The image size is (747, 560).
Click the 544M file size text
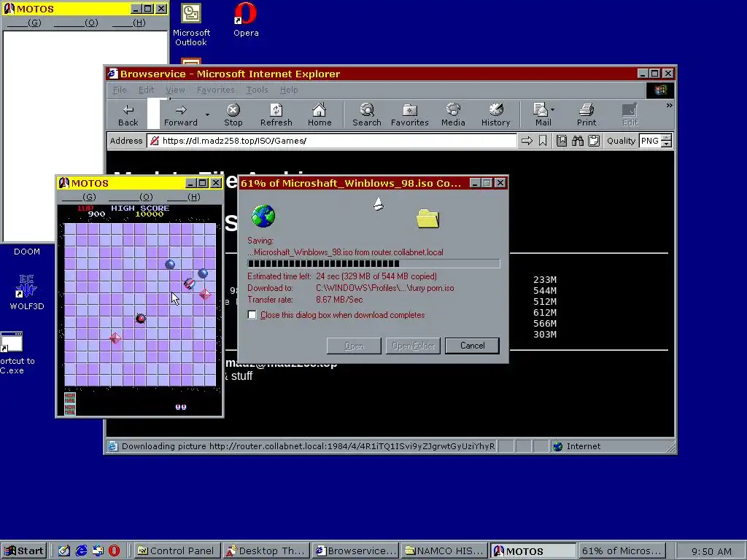point(544,290)
